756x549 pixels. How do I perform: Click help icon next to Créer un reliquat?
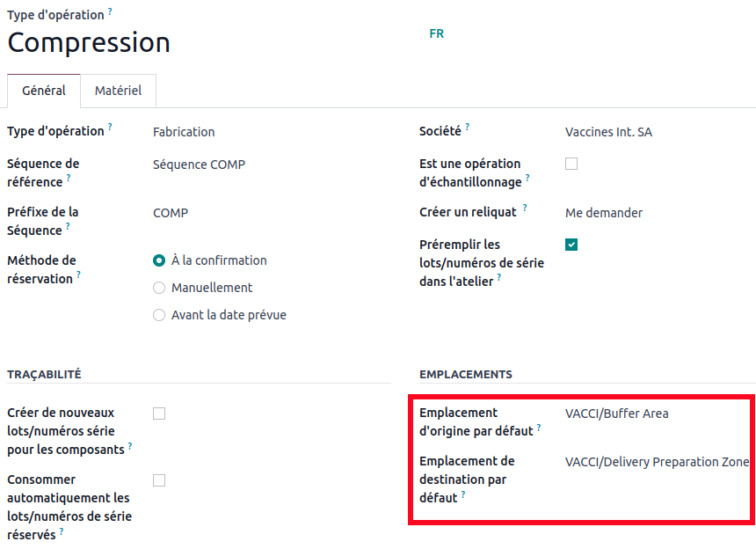tap(525, 209)
